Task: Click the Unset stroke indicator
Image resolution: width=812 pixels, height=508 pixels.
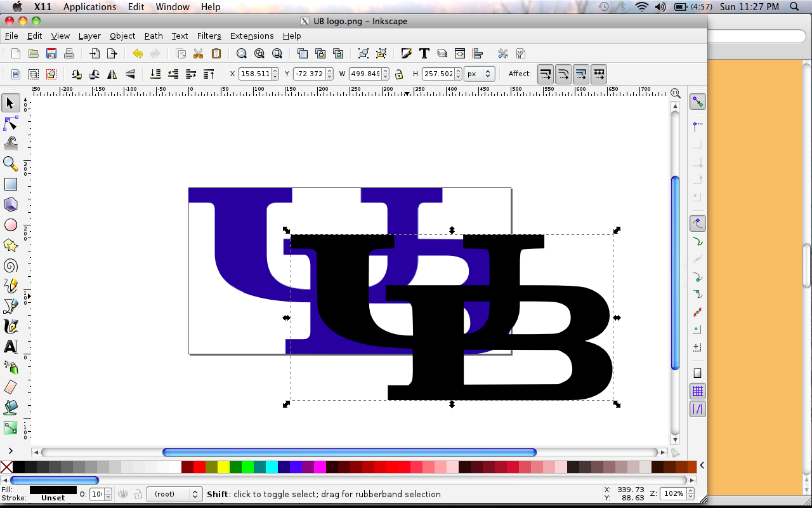Action: pyautogui.click(x=53, y=498)
